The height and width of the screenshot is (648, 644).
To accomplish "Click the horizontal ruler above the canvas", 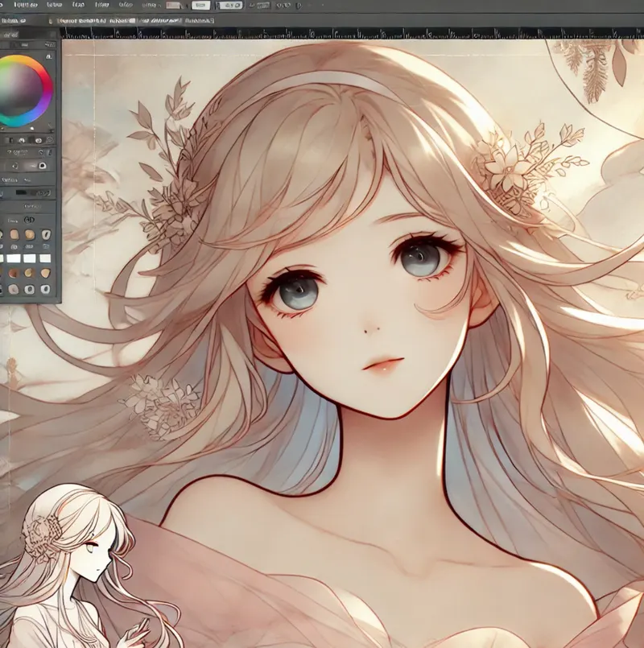I will tap(351, 34).
